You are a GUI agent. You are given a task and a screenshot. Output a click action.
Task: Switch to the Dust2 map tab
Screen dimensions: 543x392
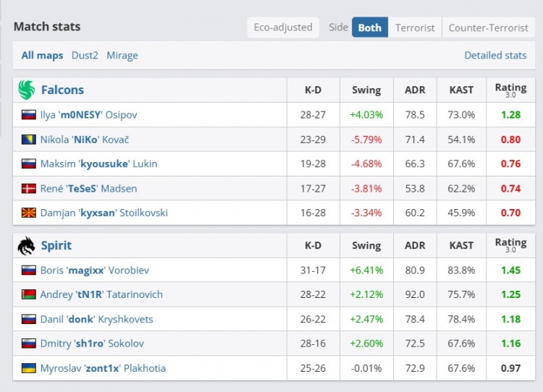[85, 55]
